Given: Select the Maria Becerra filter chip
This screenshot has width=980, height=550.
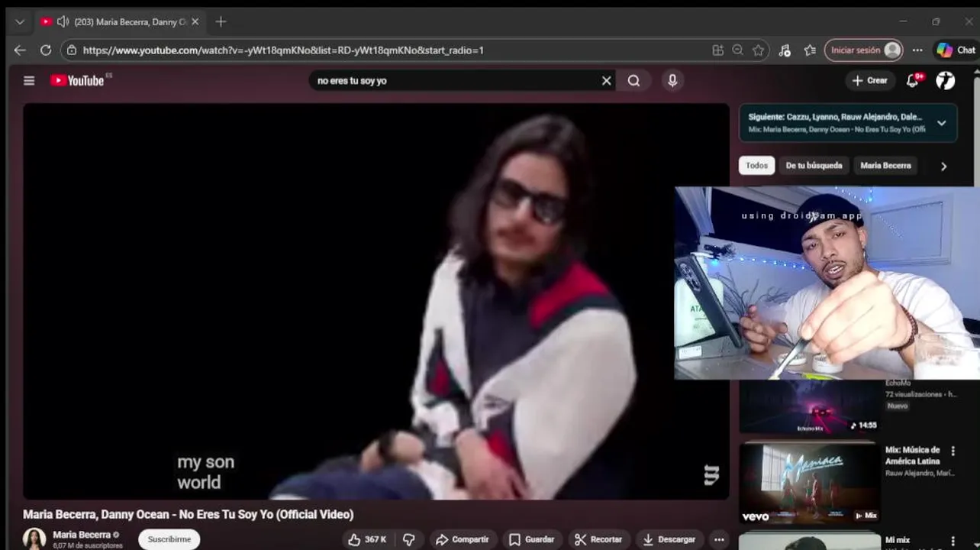Looking at the screenshot, I should (x=885, y=166).
